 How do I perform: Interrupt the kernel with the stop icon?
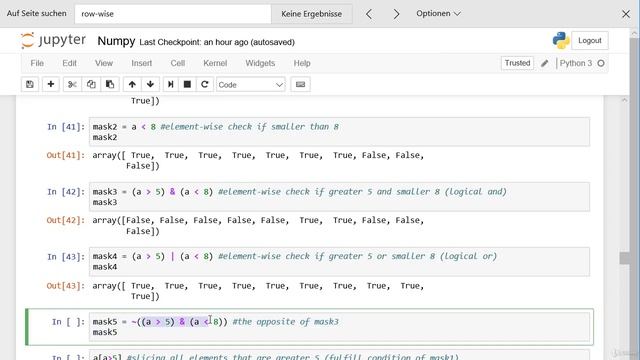(x=187, y=84)
